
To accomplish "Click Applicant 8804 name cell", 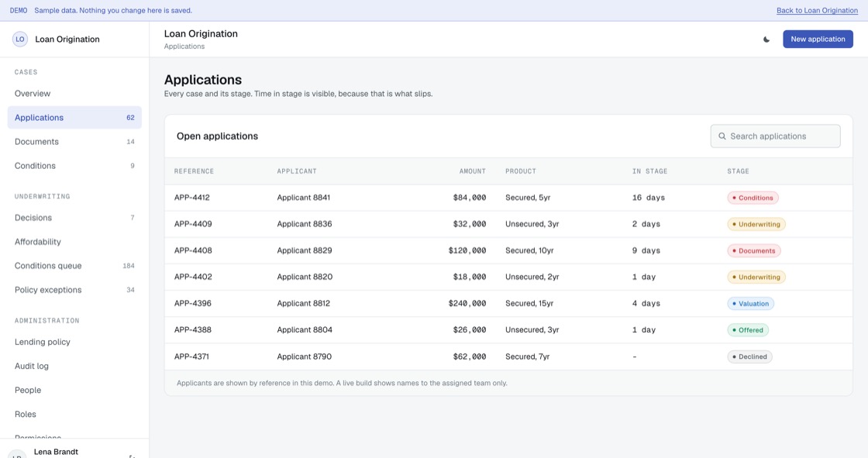I will 305,329.
